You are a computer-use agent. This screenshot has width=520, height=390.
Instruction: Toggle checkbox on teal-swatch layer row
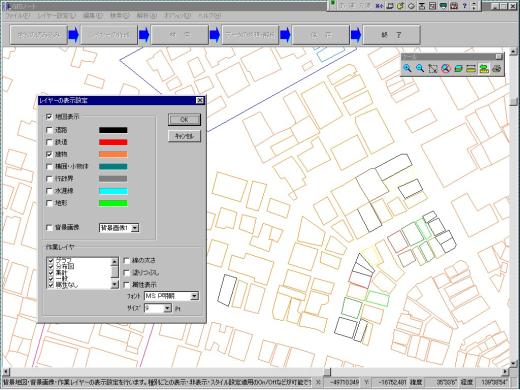pyautogui.click(x=49, y=167)
